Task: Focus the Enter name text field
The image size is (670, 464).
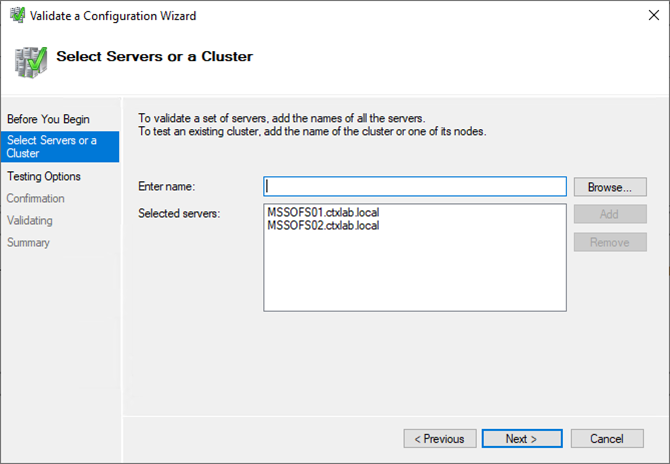Action: pos(415,187)
